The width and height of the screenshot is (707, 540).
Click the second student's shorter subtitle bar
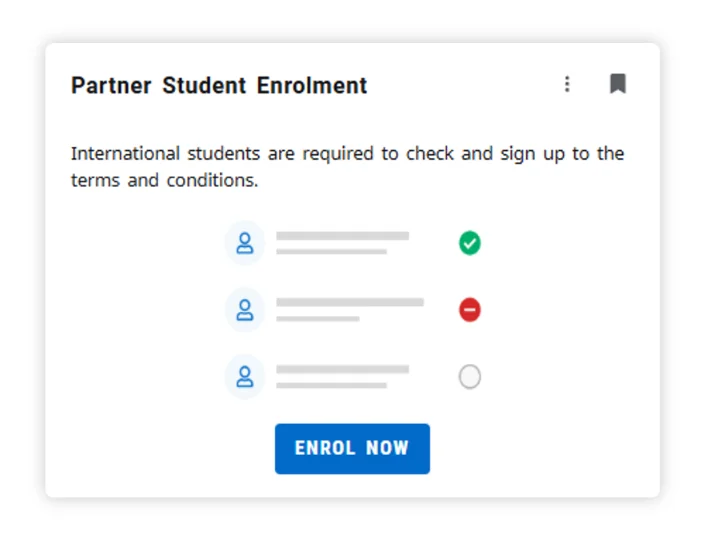click(317, 319)
